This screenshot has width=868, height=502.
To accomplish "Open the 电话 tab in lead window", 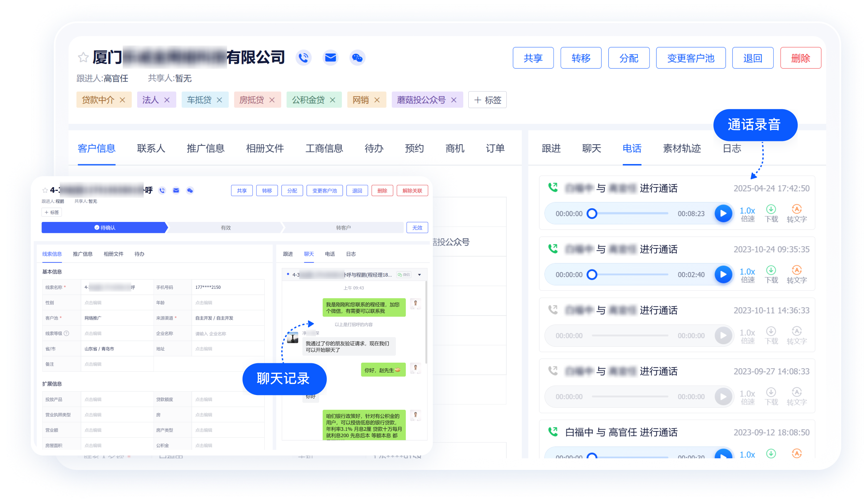I will click(x=329, y=254).
